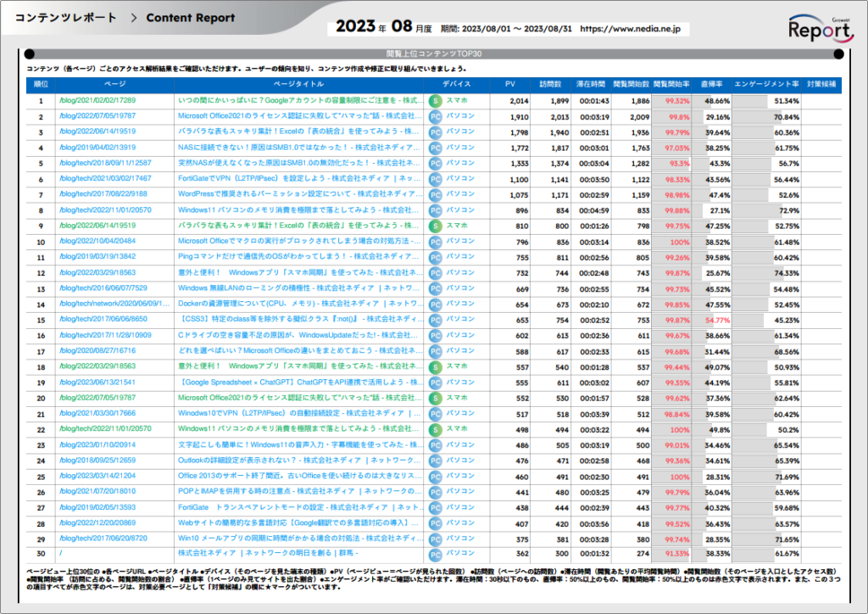This screenshot has height=614, width=868.
Task: Select the smartphone device icon in rank 9 row
Action: 435,226
